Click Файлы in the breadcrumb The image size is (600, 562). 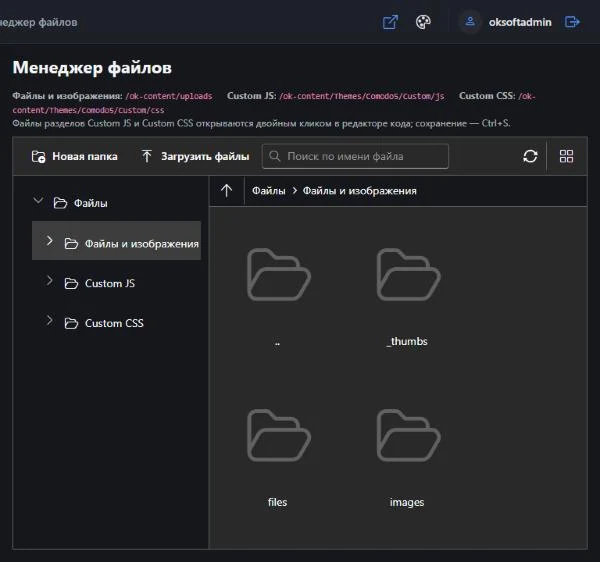(x=269, y=191)
